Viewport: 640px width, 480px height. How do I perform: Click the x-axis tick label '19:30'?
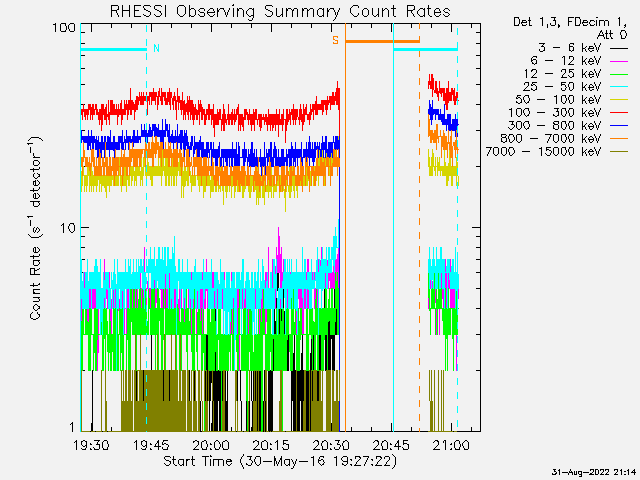[91, 445]
